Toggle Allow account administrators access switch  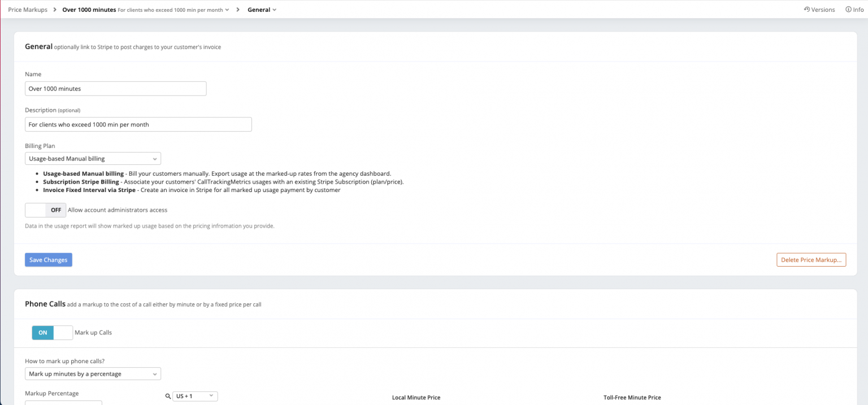click(x=45, y=210)
